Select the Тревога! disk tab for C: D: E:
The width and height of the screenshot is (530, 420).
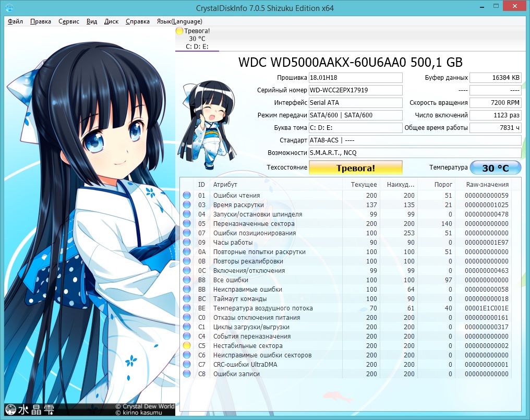[197, 39]
